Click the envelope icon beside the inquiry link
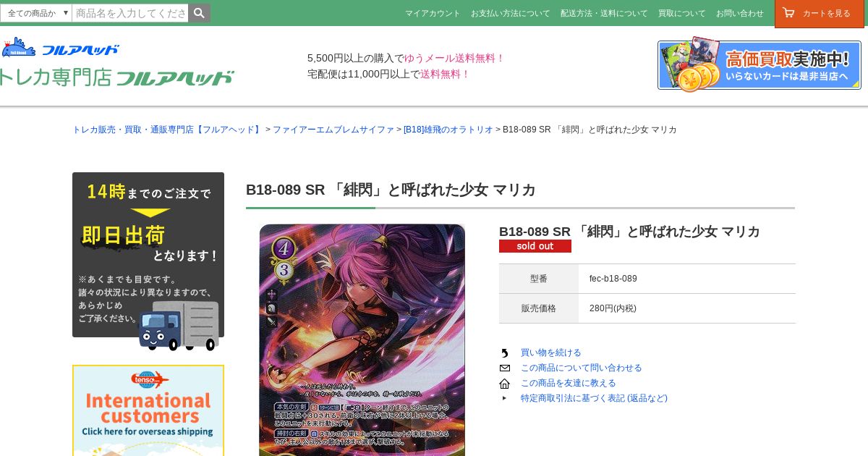 click(x=505, y=368)
